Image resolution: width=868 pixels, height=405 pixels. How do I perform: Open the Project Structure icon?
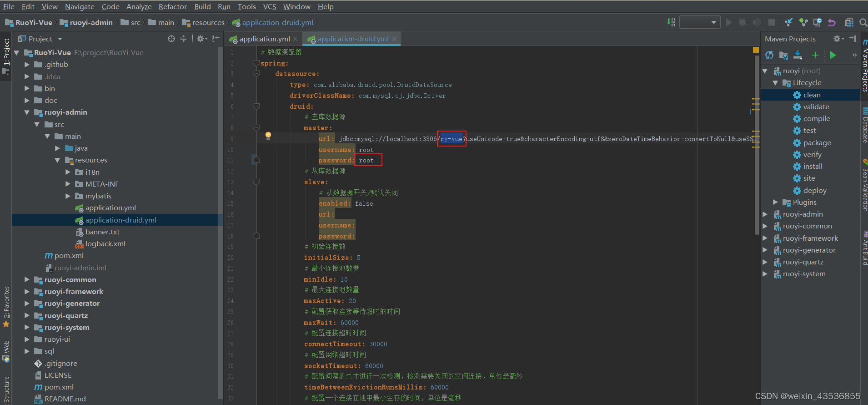849,22
